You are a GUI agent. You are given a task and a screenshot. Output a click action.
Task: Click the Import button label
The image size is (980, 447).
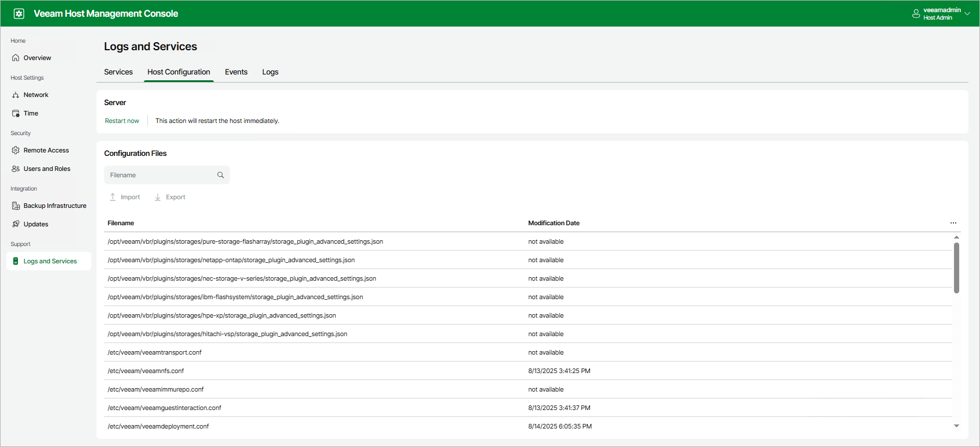tap(130, 197)
